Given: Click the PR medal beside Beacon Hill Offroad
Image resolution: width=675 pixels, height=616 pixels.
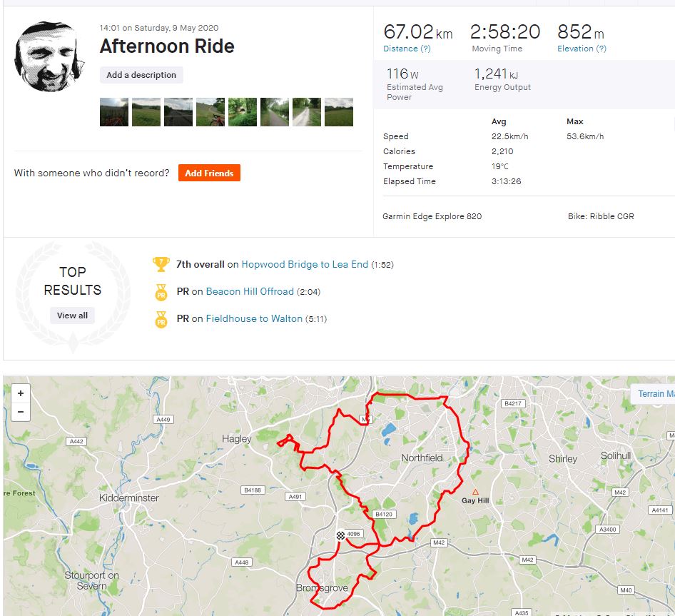Looking at the screenshot, I should (x=161, y=292).
